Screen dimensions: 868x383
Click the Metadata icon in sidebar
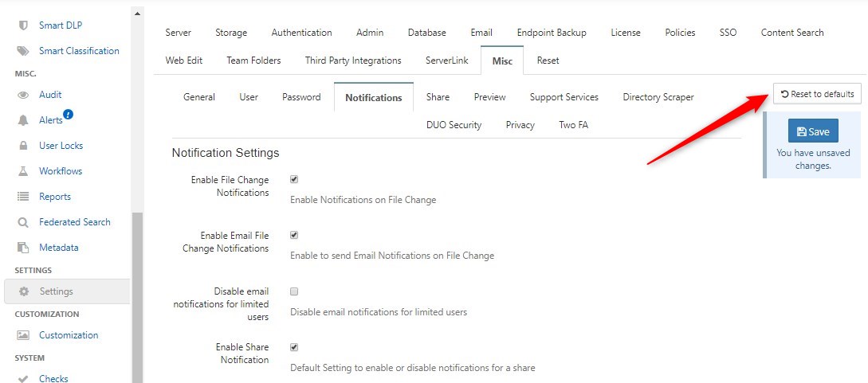[x=23, y=248]
